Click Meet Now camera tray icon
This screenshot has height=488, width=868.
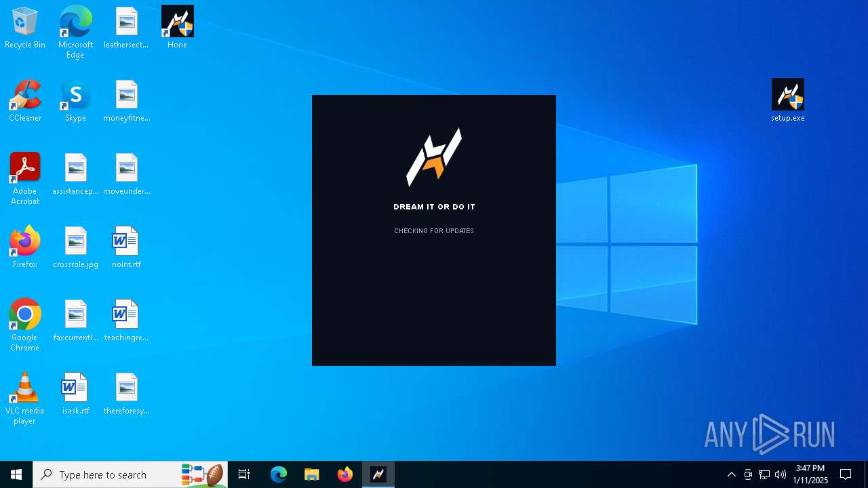click(748, 474)
